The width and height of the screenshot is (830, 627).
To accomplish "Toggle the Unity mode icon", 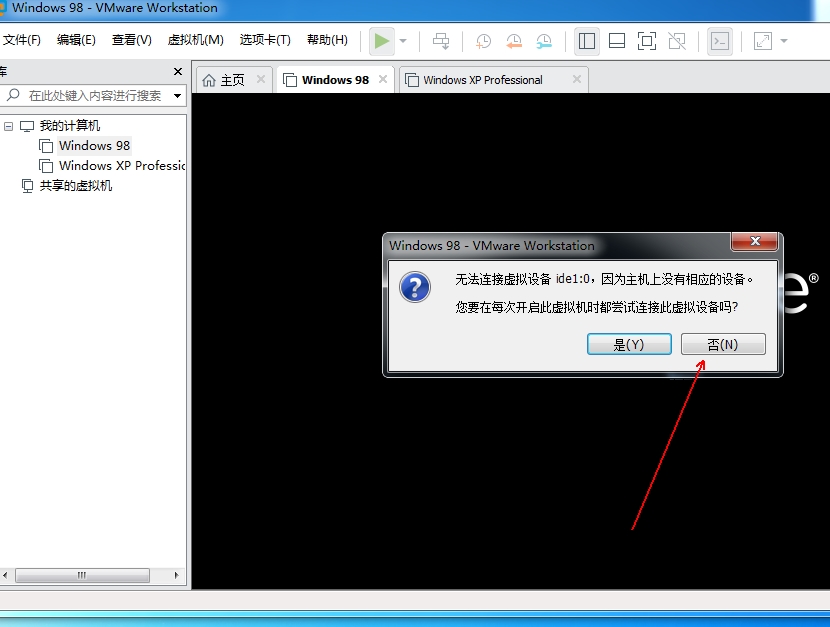I will pos(677,41).
